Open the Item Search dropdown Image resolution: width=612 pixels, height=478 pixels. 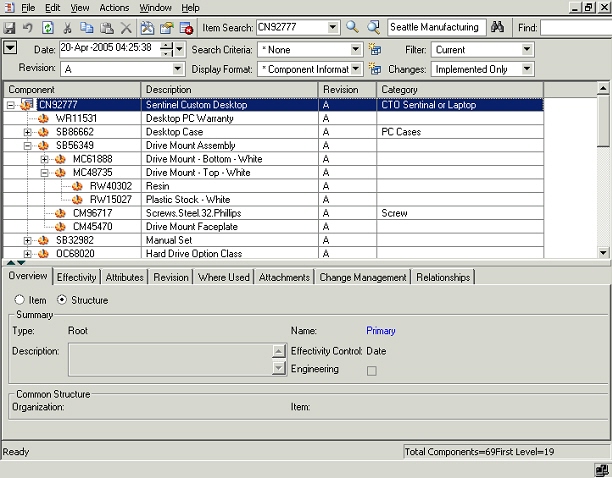click(x=333, y=27)
